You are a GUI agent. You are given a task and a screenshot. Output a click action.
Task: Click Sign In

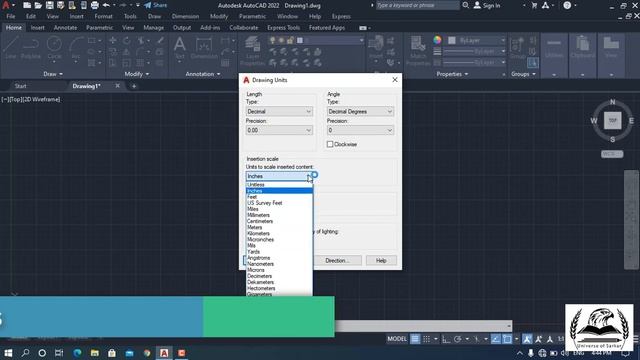tap(487, 5)
